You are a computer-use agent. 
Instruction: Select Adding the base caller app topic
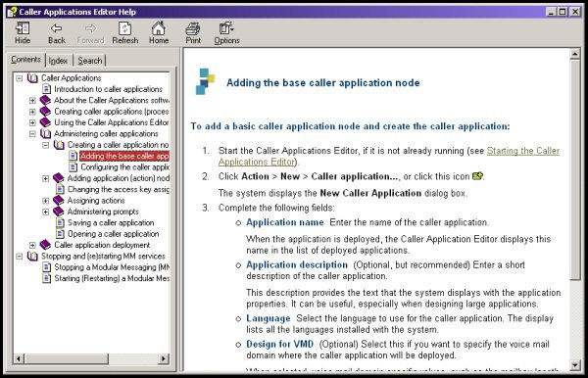click(x=124, y=156)
